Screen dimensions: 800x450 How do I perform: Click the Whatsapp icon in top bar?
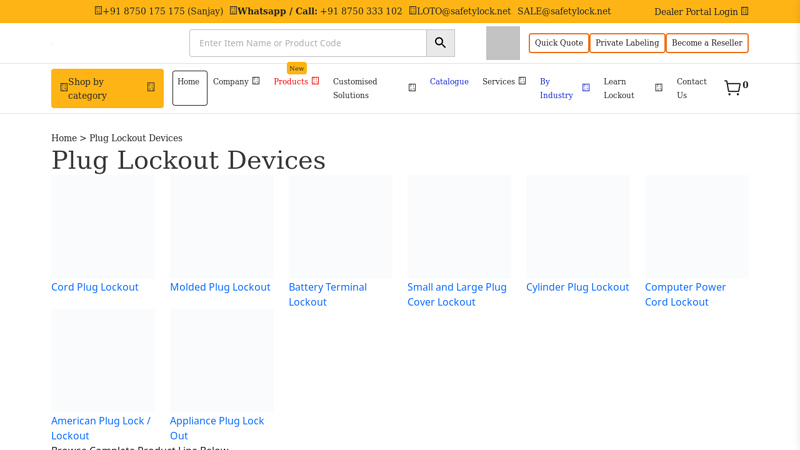click(233, 11)
